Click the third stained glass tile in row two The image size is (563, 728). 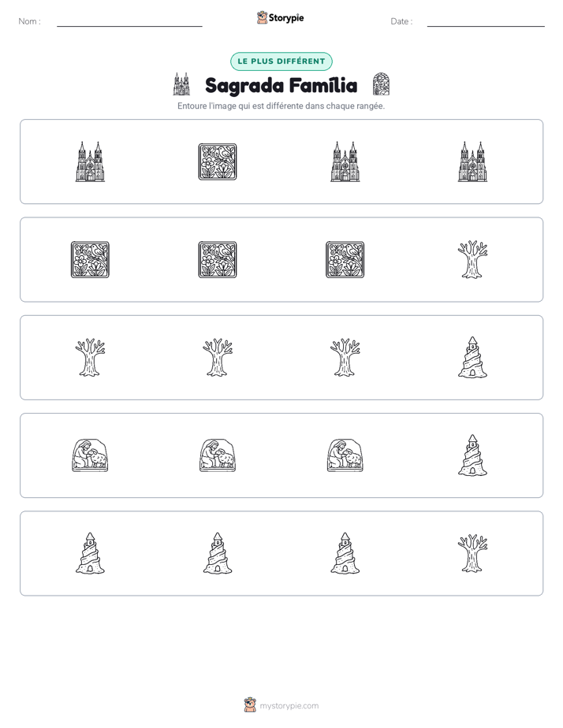pyautogui.click(x=345, y=259)
